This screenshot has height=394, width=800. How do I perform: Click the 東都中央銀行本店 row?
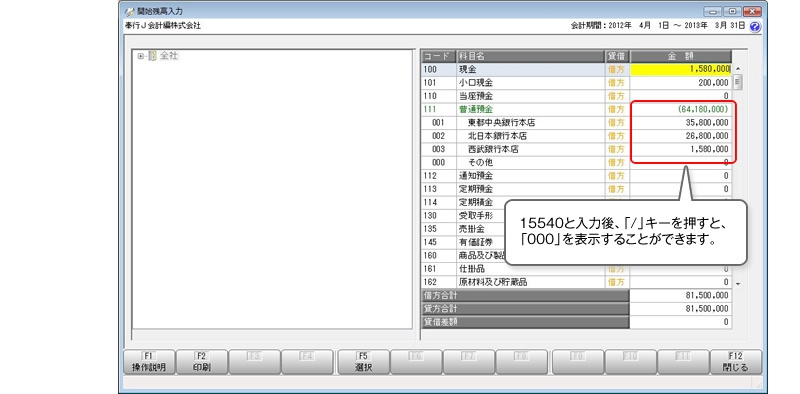pos(577,122)
